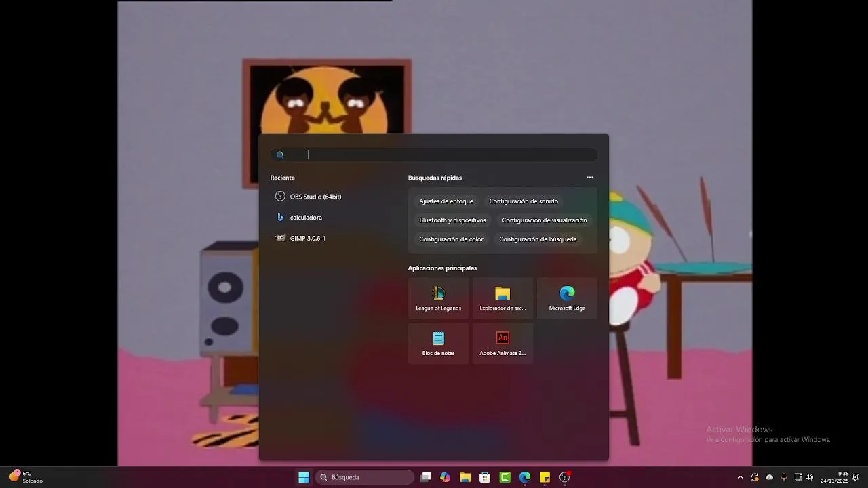The image size is (868, 488).
Task: Click the network tray icon
Action: [x=798, y=477]
